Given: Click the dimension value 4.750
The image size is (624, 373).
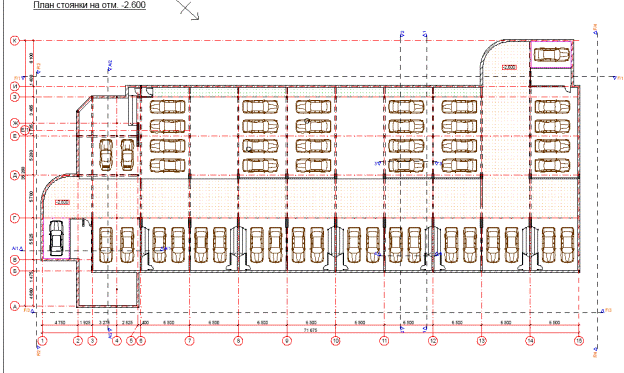Looking at the screenshot, I should coord(59,322).
